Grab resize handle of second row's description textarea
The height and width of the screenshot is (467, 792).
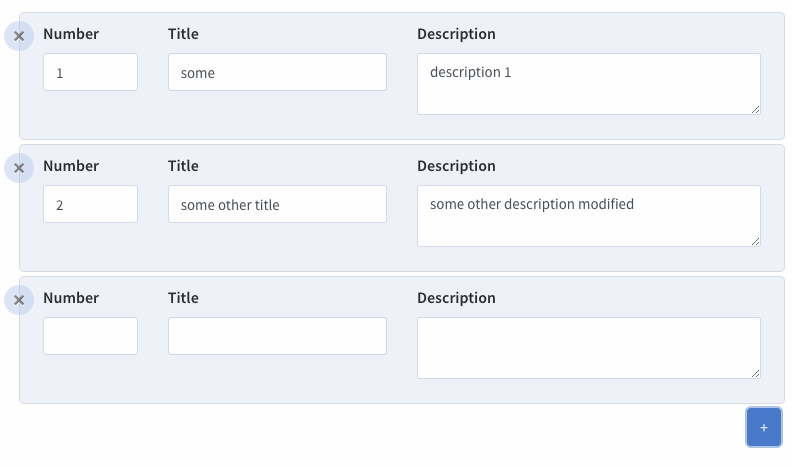(x=755, y=241)
